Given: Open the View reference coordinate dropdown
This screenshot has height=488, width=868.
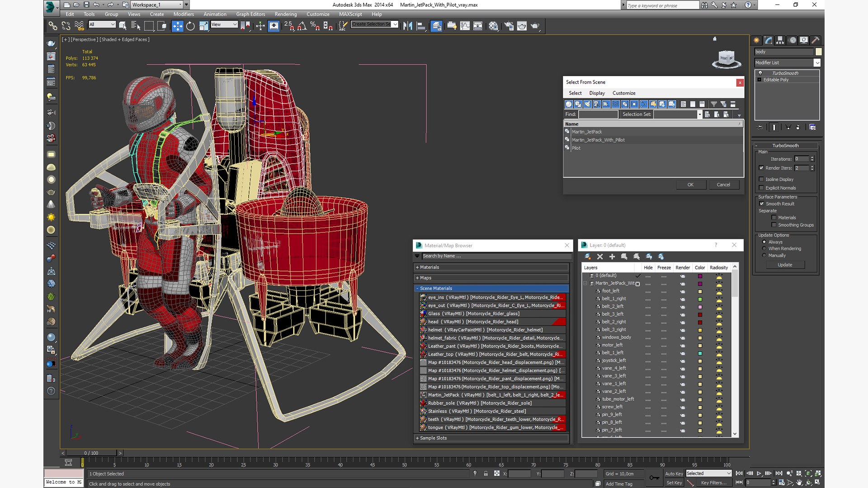Looking at the screenshot, I should click(224, 24).
